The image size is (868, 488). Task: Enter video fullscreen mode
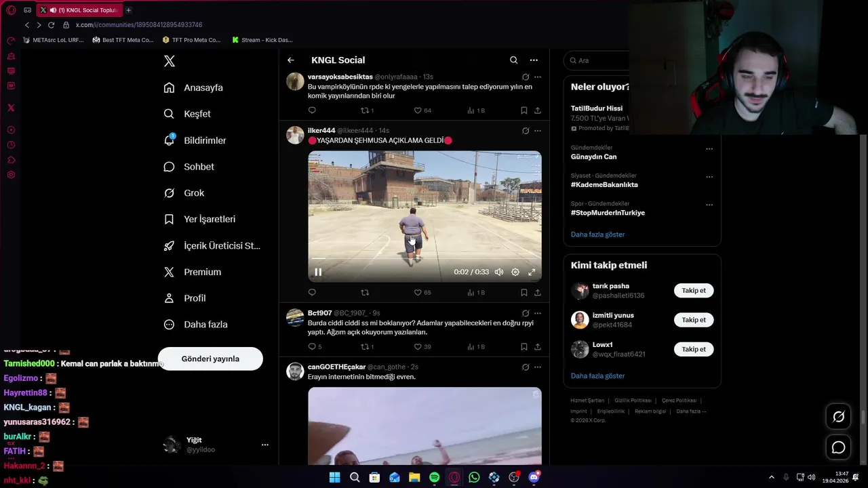coord(532,272)
